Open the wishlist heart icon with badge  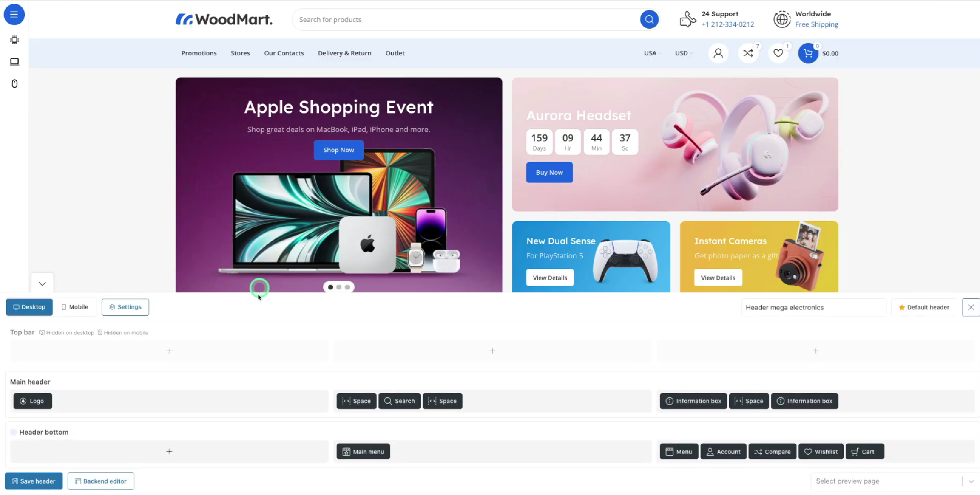(778, 53)
